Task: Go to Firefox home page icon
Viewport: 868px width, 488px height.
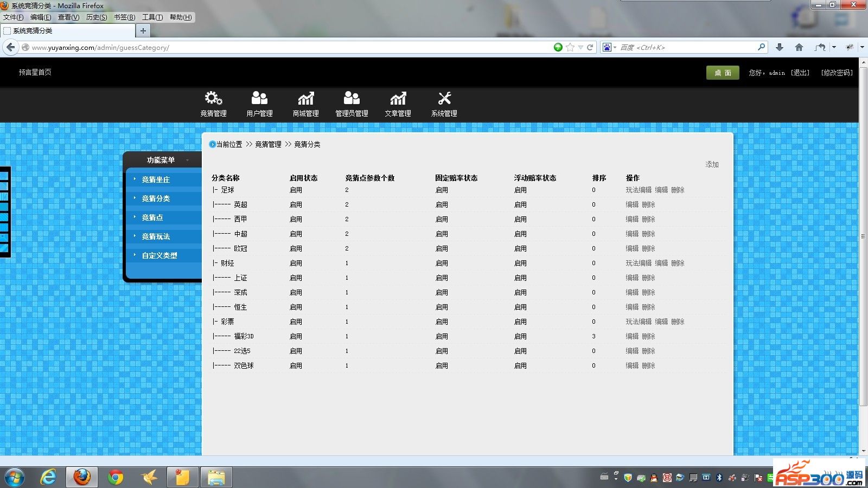Action: pos(799,47)
